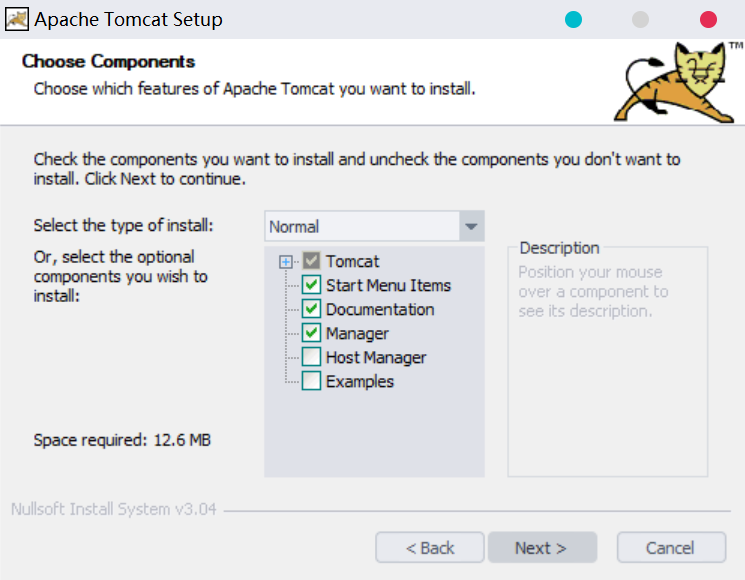The height and width of the screenshot is (580, 745).
Task: Go to previous page with Back
Action: coord(430,548)
